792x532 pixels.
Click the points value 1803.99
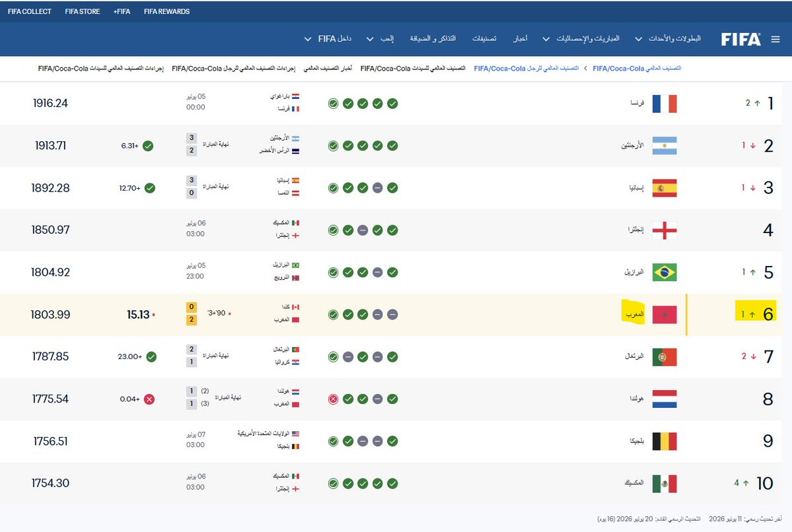pyautogui.click(x=50, y=315)
